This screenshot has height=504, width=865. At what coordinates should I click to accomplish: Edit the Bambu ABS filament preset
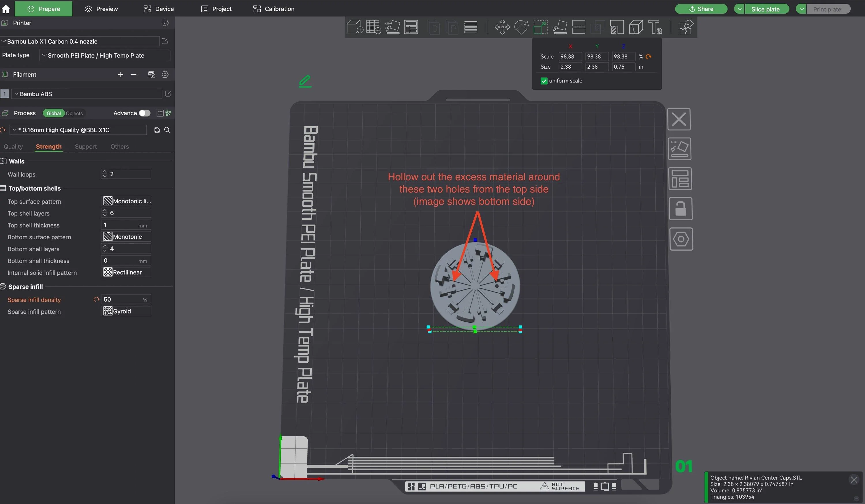(x=168, y=94)
